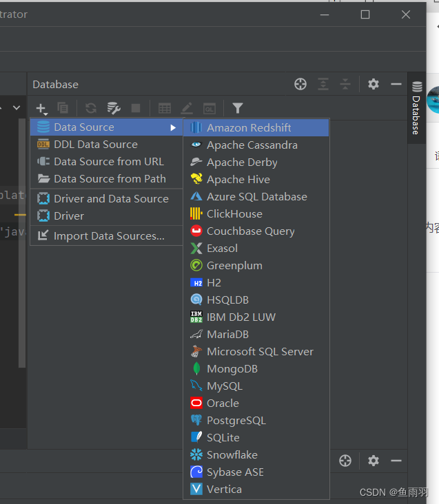This screenshot has width=439, height=504.
Task: Select DDL Data Source menu item
Action: point(106,145)
